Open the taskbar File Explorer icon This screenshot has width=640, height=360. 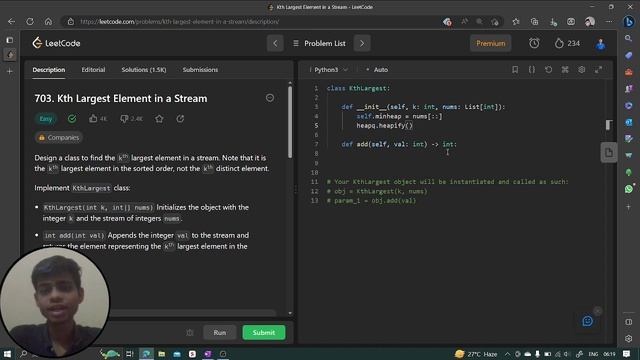point(162,354)
